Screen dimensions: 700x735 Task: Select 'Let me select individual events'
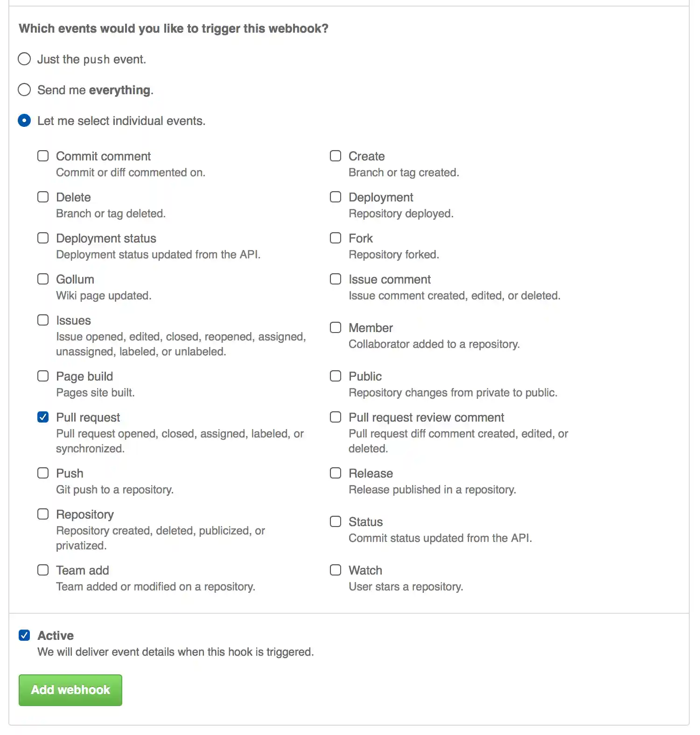point(24,120)
